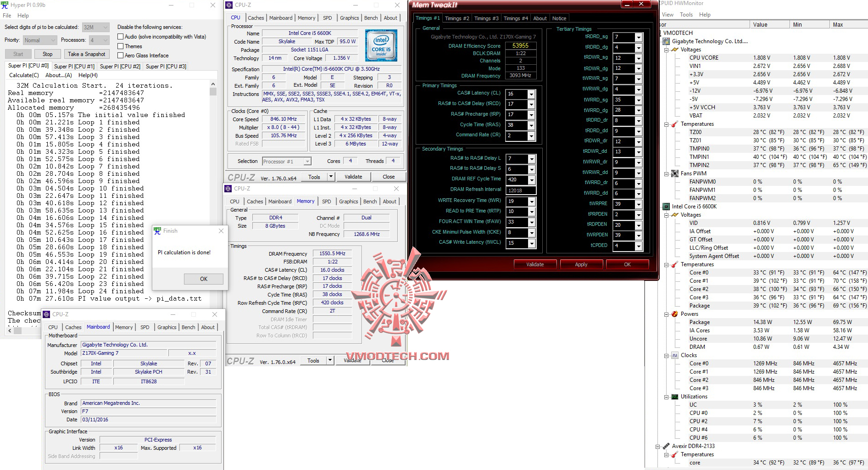The height and width of the screenshot is (470, 868).
Task: Click the Hyper PI title bar icon
Action: point(5,5)
